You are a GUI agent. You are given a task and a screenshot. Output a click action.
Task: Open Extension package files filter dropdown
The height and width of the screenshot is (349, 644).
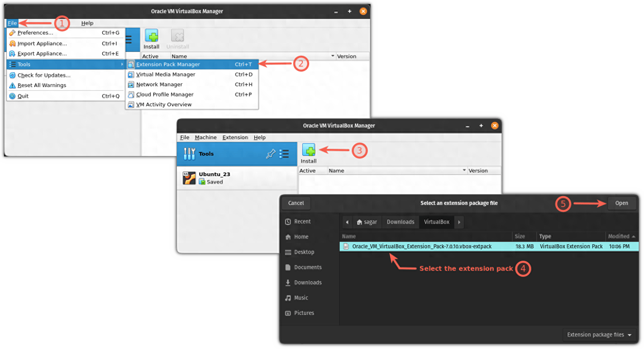pos(599,335)
